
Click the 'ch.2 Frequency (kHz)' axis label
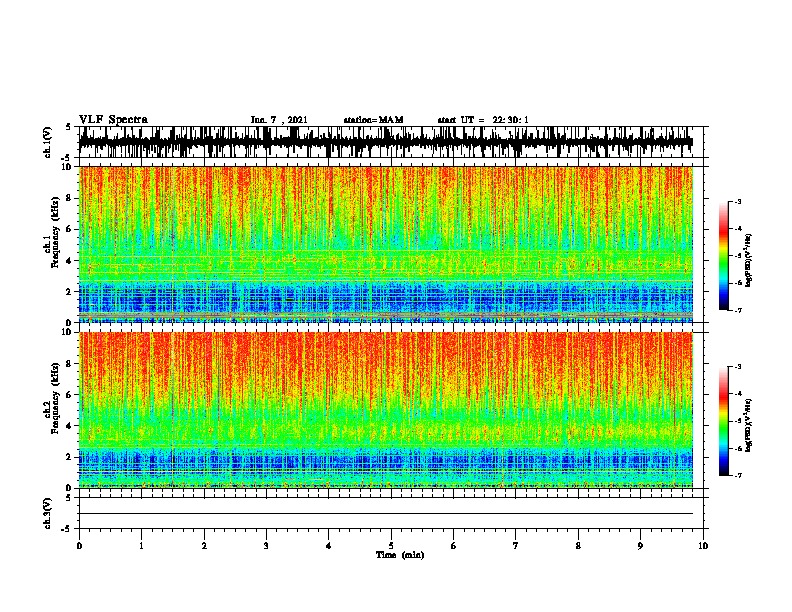pos(51,398)
